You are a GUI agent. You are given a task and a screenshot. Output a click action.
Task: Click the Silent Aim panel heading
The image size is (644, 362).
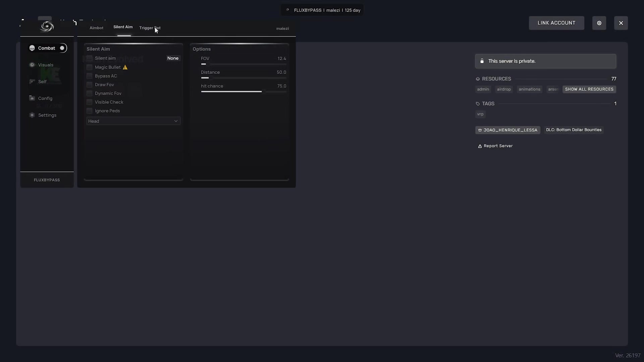[x=98, y=49]
